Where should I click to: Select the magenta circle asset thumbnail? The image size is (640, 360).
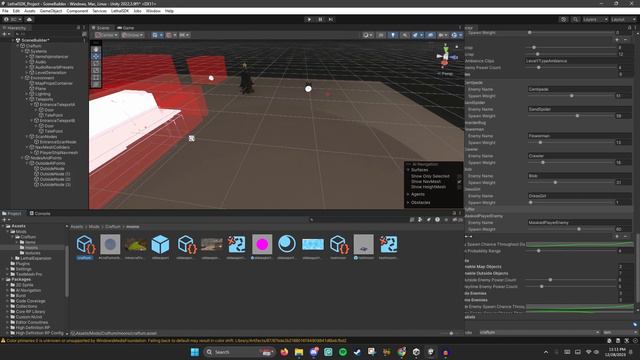(x=262, y=244)
